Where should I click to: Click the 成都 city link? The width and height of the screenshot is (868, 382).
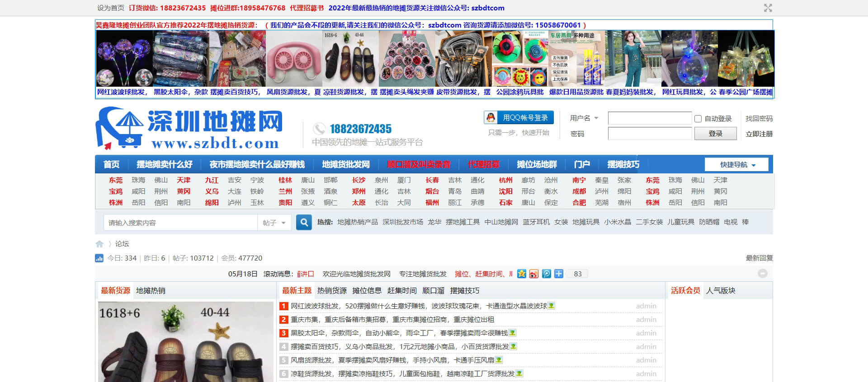pyautogui.click(x=579, y=191)
